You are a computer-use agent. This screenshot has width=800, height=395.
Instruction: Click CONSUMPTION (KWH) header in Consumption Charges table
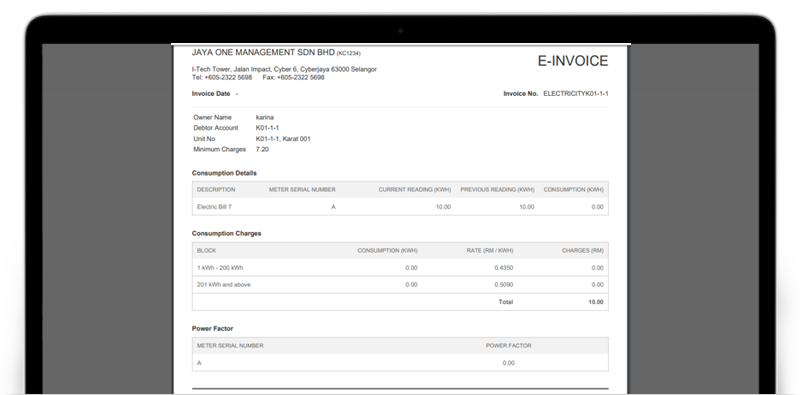[x=387, y=251]
